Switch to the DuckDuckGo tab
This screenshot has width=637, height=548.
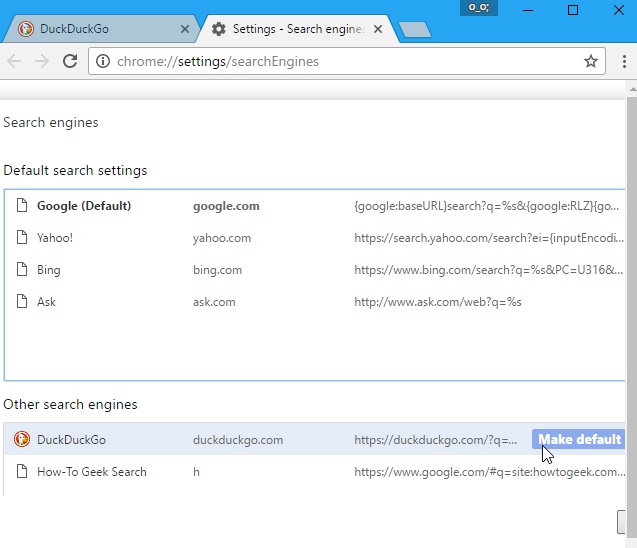coord(100,29)
